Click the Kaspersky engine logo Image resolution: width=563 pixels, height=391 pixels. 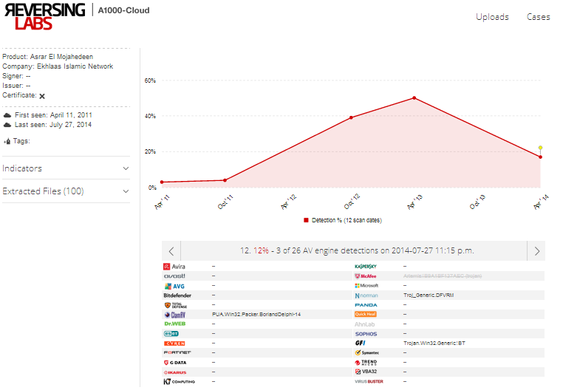366,266
